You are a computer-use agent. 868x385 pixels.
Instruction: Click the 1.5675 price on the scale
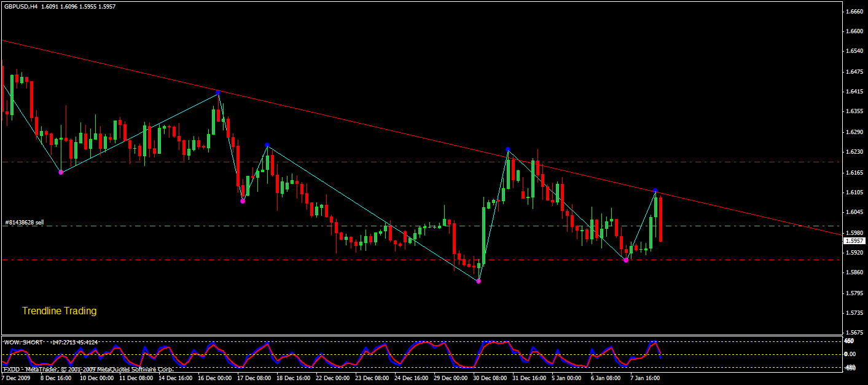(x=854, y=333)
